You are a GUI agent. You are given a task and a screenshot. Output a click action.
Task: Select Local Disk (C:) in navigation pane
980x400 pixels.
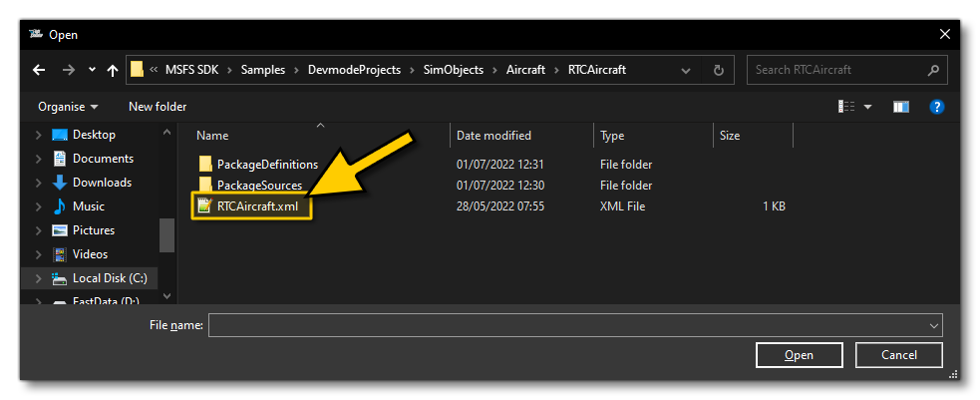(110, 278)
